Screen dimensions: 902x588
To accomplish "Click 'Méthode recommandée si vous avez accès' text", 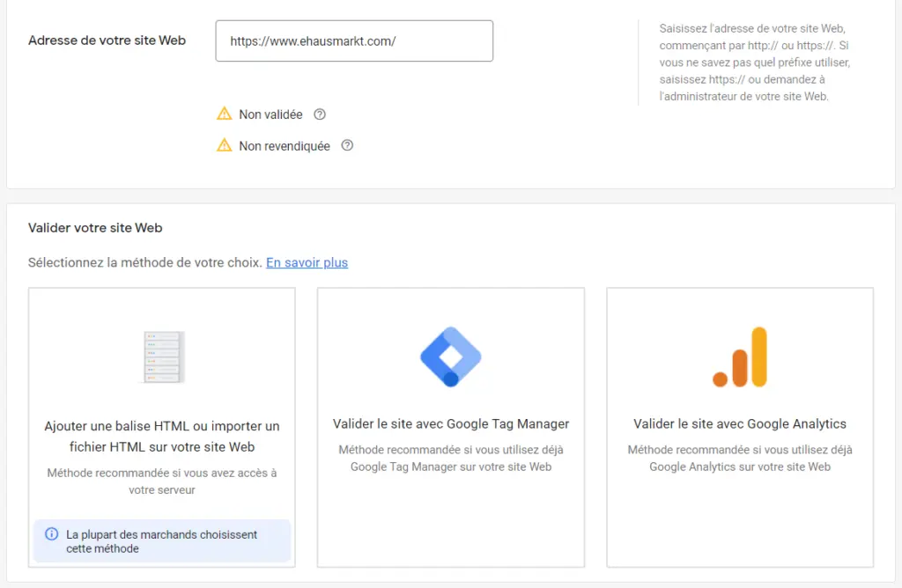I will (x=162, y=481).
